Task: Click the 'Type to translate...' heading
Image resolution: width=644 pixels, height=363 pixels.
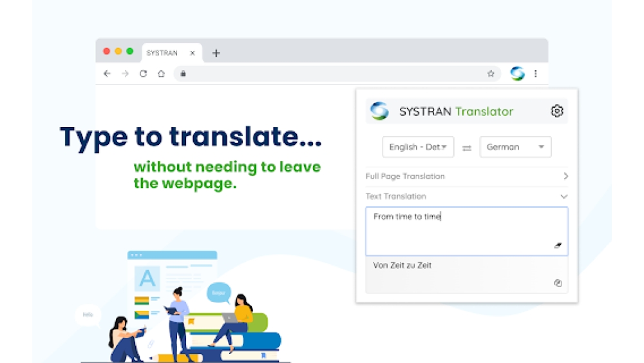Action: point(191,138)
